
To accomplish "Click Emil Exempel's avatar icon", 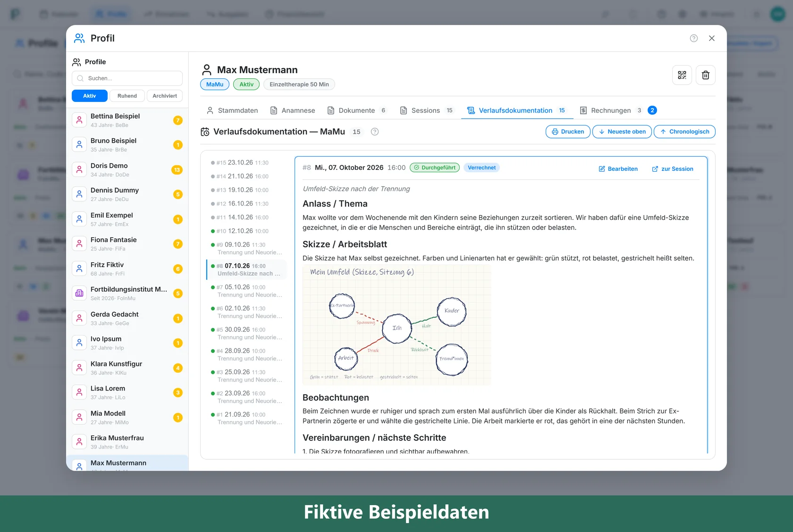I will tap(79, 219).
